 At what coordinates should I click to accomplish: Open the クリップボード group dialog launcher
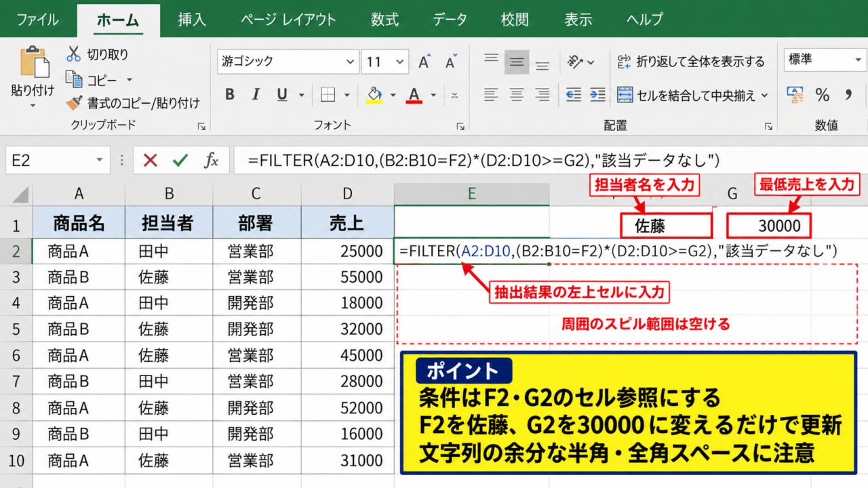pyautogui.click(x=201, y=126)
